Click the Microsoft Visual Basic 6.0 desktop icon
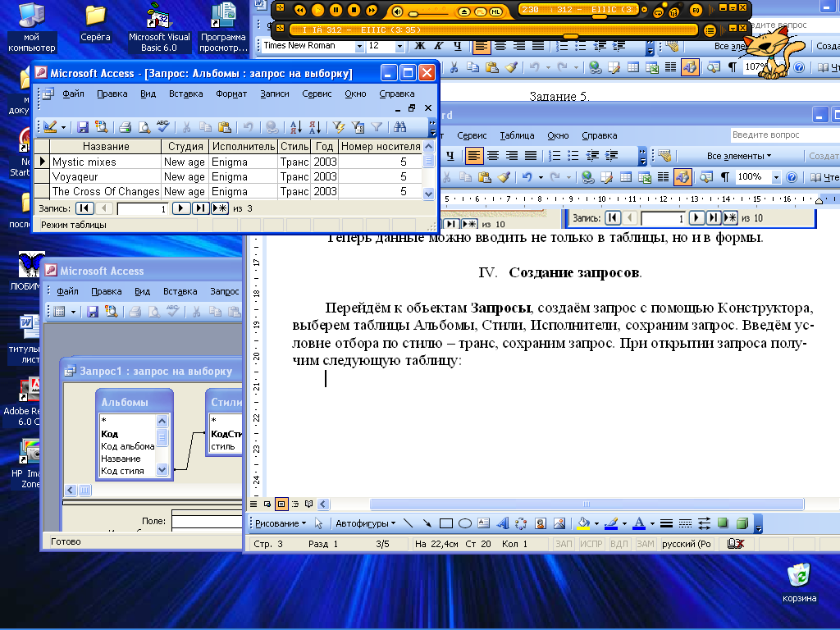 click(159, 27)
